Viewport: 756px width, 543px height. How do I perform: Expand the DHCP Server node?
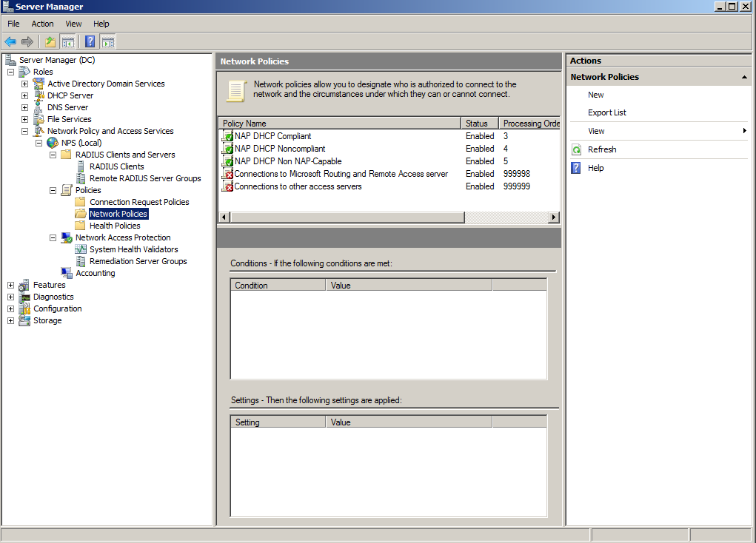coord(24,95)
